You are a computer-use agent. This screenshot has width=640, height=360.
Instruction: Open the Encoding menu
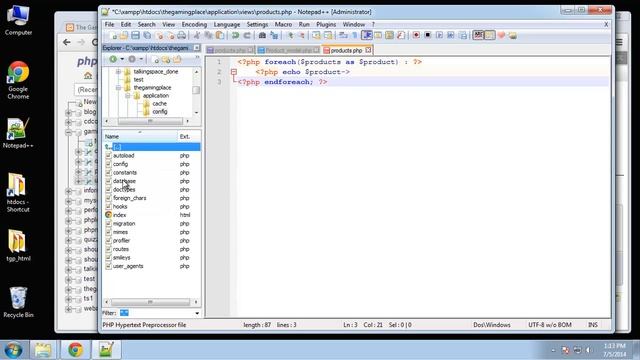(x=194, y=24)
